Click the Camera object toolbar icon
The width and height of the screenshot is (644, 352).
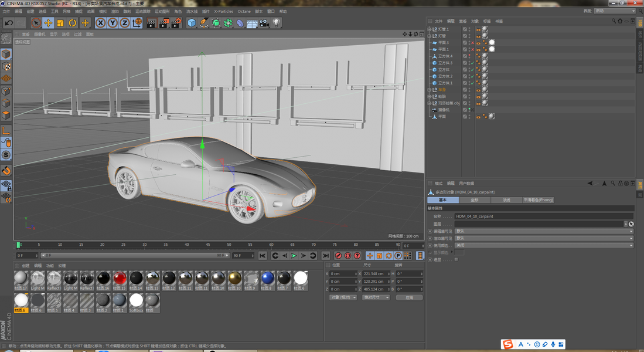point(264,23)
